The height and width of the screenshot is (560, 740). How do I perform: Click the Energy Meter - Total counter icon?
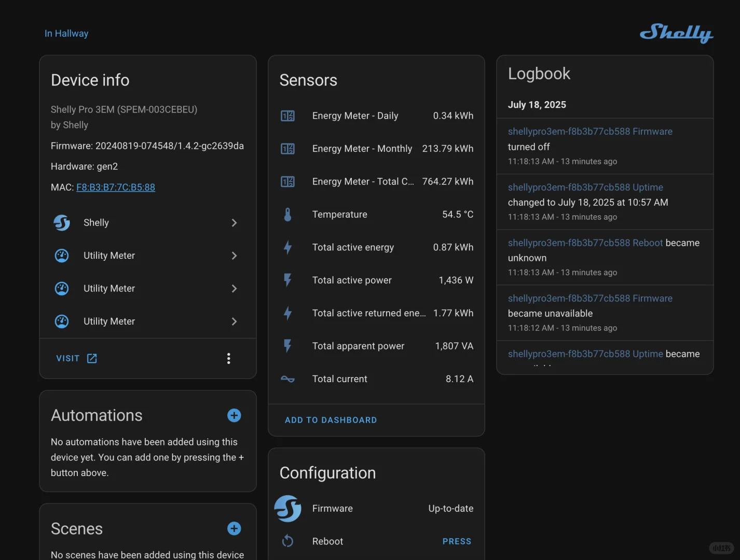pyautogui.click(x=287, y=181)
